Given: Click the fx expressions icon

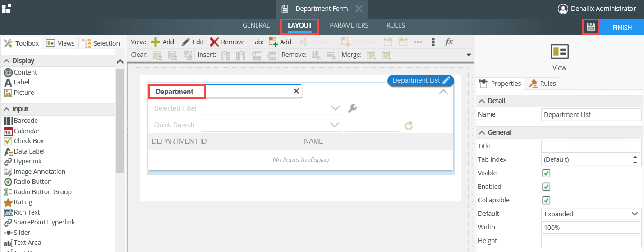Looking at the screenshot, I should click(x=449, y=42).
